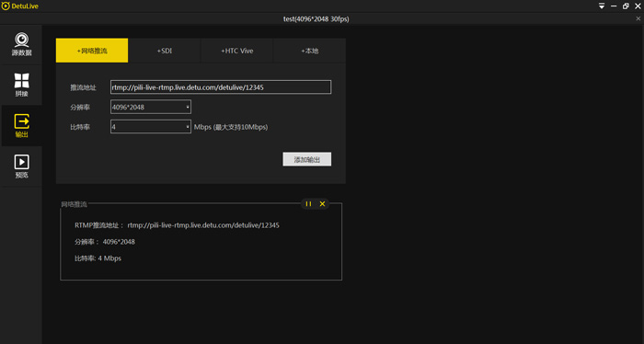Click the RTMP推流地址 text line

(x=177, y=225)
